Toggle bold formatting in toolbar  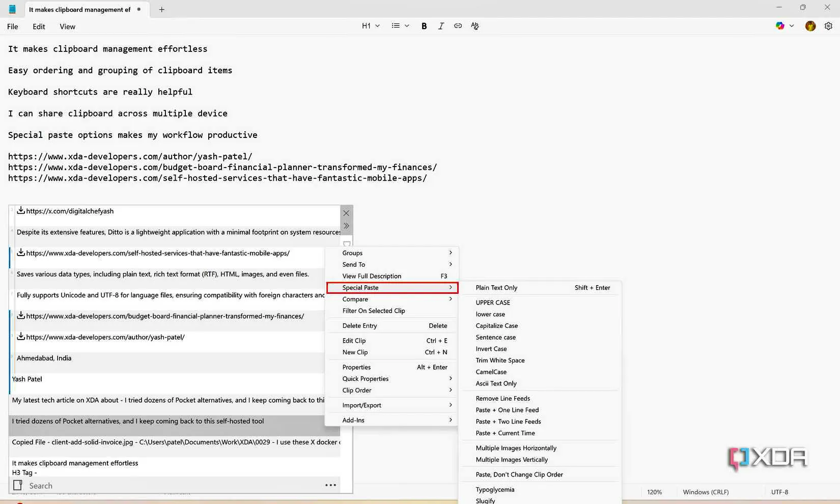(x=424, y=26)
